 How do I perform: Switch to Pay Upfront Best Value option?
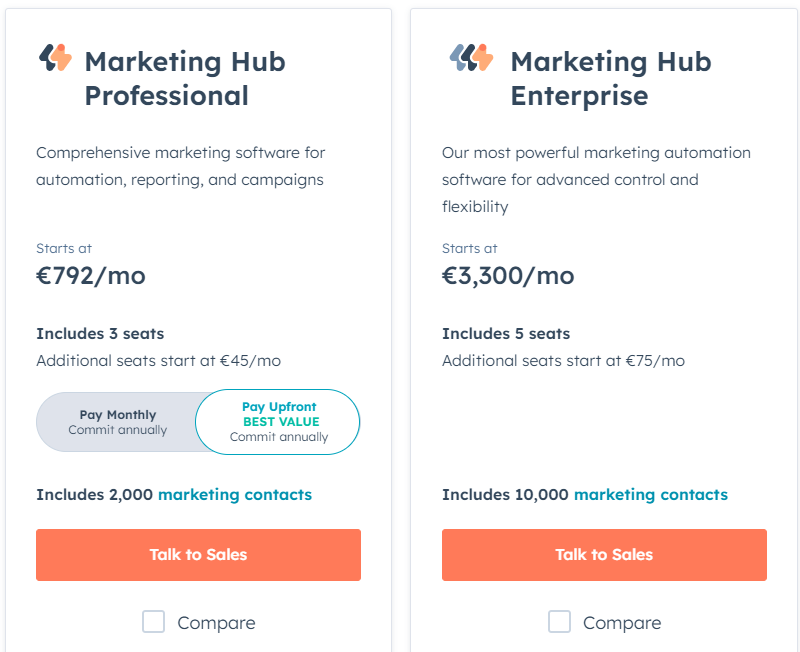(x=279, y=422)
